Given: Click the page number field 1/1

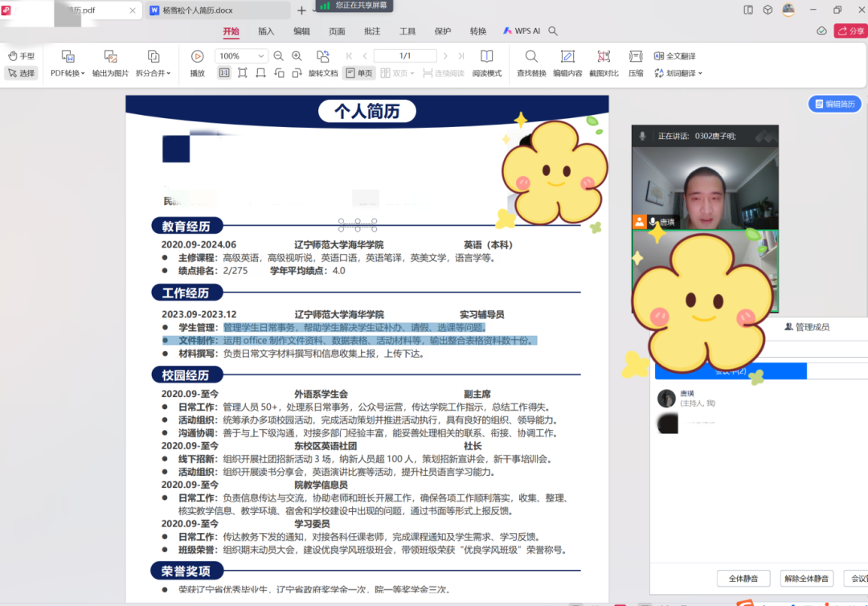Looking at the screenshot, I should point(405,56).
